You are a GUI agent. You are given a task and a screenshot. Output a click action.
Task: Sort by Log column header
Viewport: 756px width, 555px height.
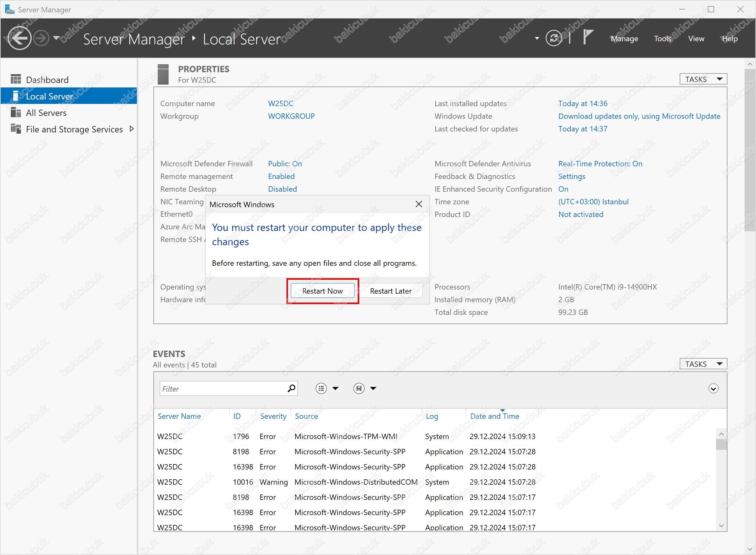tap(432, 416)
